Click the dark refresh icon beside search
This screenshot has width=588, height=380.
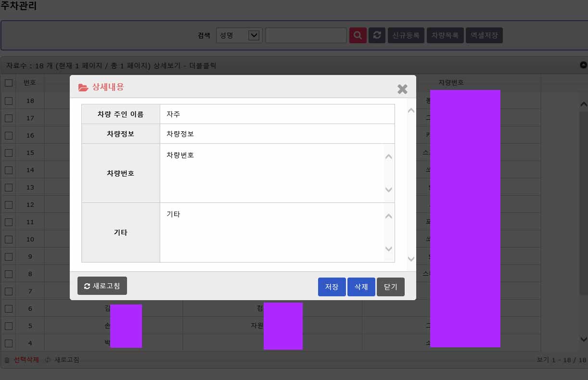tap(377, 35)
